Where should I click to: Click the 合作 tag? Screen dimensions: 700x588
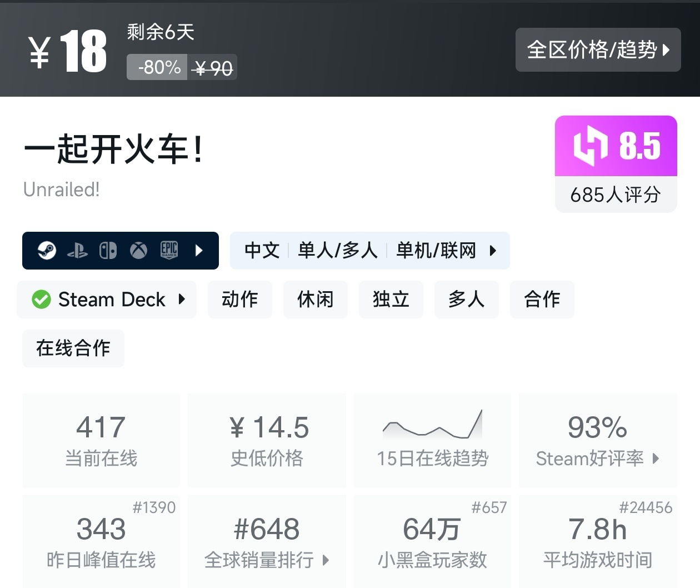[542, 300]
